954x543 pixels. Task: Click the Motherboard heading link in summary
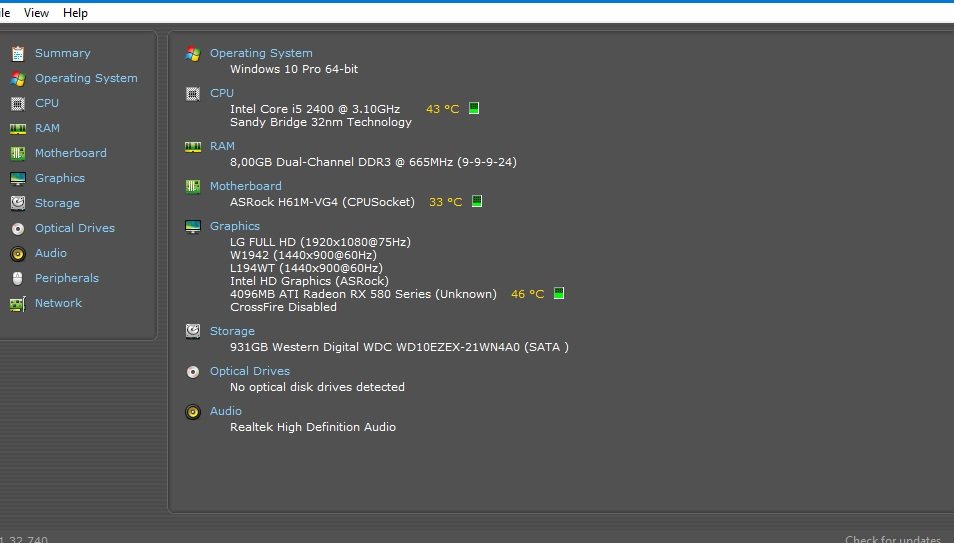[246, 186]
